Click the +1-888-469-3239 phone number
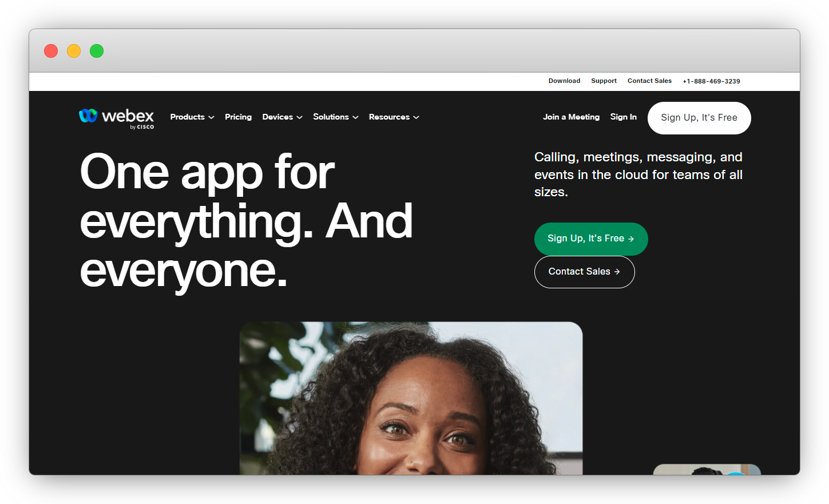Screen dimensions: 829x504 (711, 81)
